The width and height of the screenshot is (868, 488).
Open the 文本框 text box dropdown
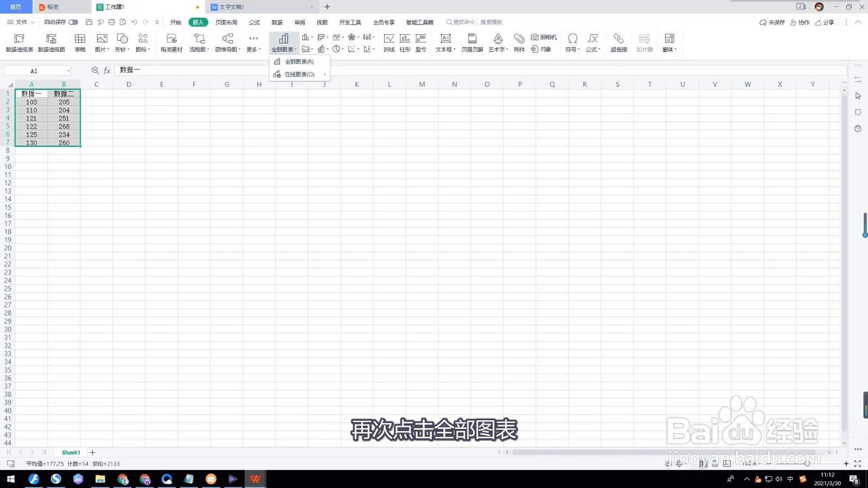click(x=445, y=42)
